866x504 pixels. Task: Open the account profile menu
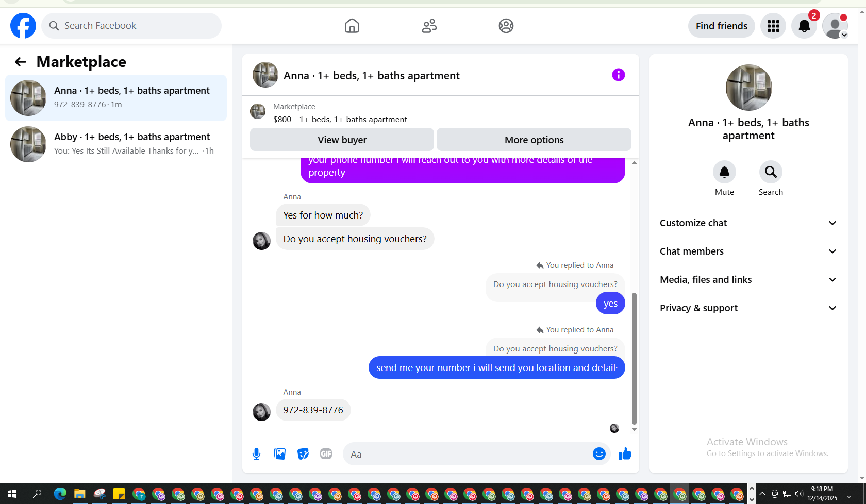(x=835, y=26)
